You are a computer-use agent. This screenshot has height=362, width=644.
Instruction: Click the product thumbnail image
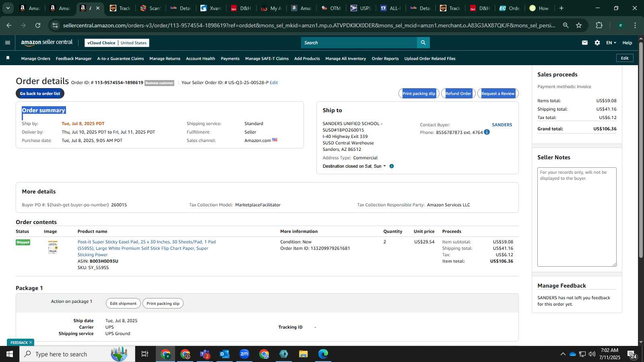coord(53,247)
